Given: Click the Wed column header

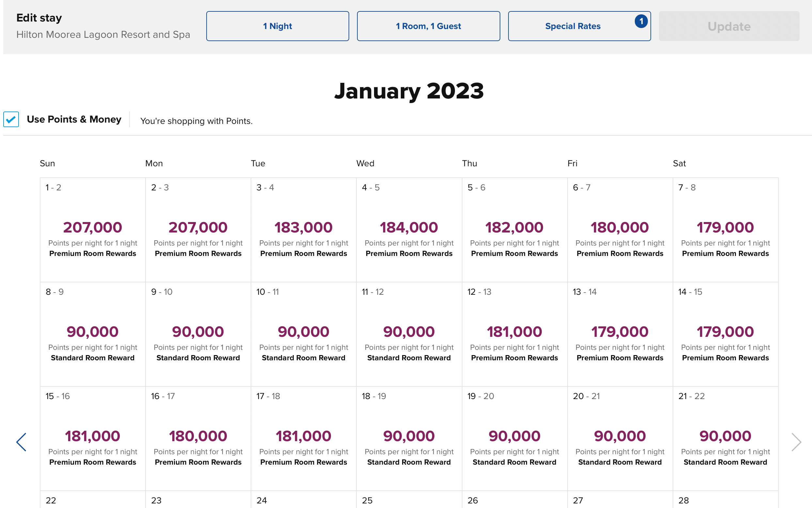Looking at the screenshot, I should point(365,163).
